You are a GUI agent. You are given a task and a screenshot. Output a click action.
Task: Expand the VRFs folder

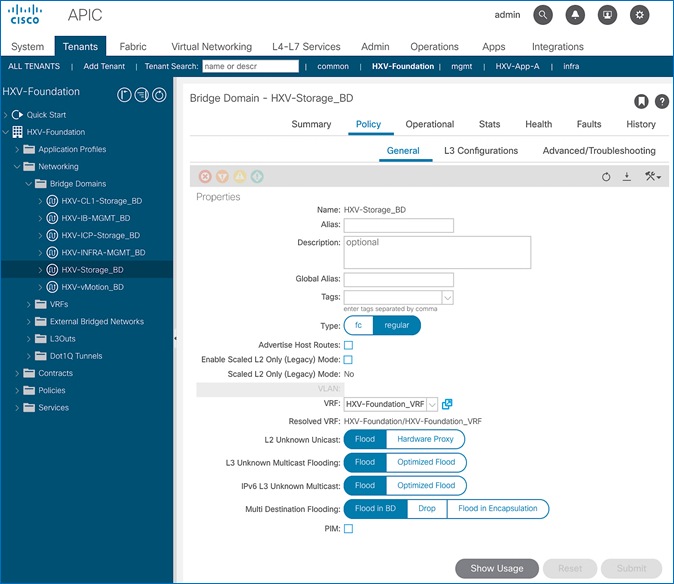click(29, 304)
